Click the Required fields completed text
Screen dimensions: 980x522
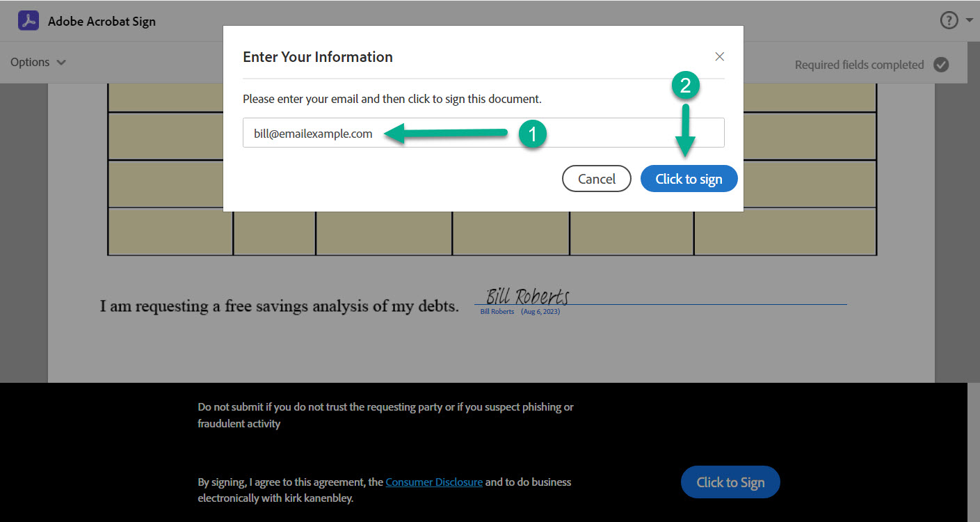pos(859,65)
